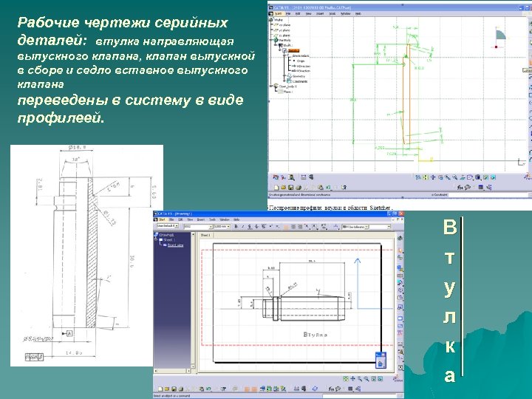Select Shaft.1 feature in Sketcher tree
The width and height of the screenshot is (532, 399).
tap(287, 46)
